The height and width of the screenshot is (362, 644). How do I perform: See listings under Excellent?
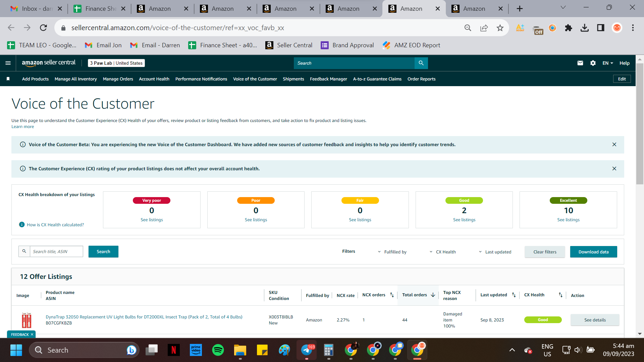tap(568, 220)
